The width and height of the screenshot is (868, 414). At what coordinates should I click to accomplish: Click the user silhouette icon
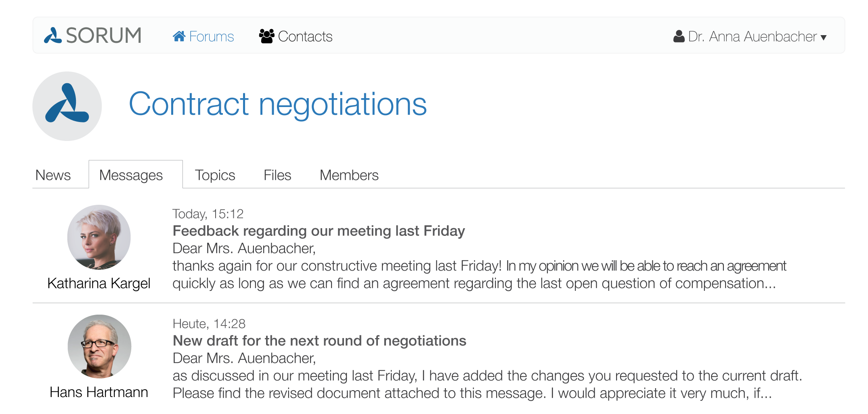(679, 36)
